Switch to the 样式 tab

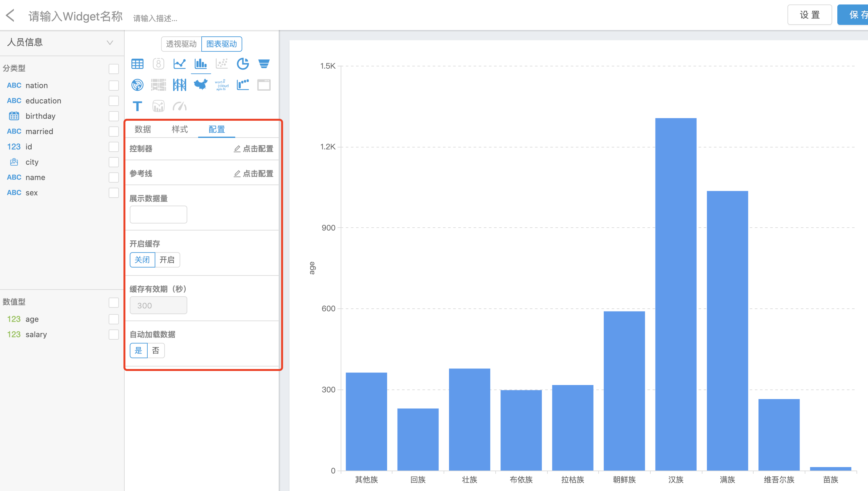tap(180, 129)
